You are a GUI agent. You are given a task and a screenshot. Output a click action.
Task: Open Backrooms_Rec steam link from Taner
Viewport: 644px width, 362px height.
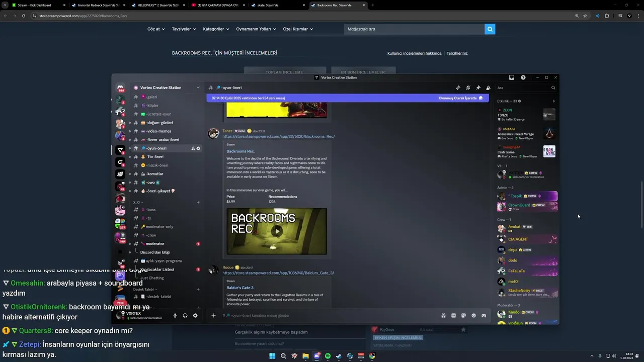coord(279,136)
